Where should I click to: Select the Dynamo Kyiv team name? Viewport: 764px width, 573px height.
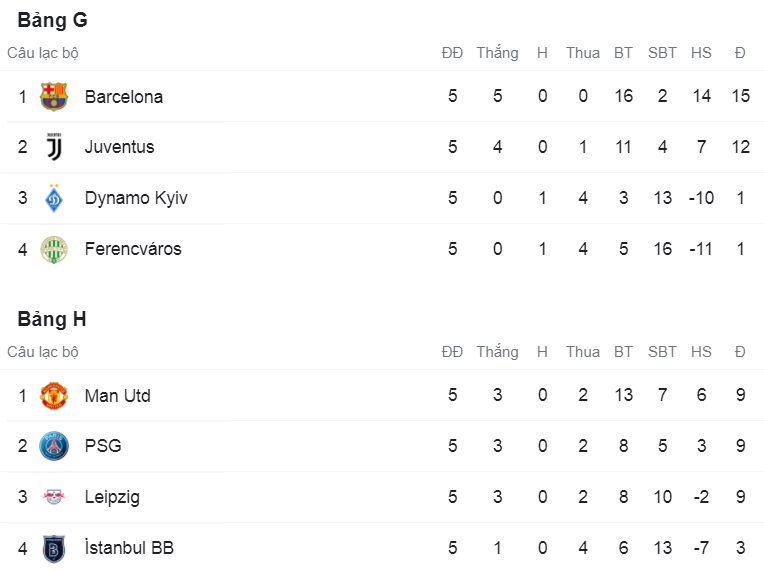pyautogui.click(x=135, y=198)
